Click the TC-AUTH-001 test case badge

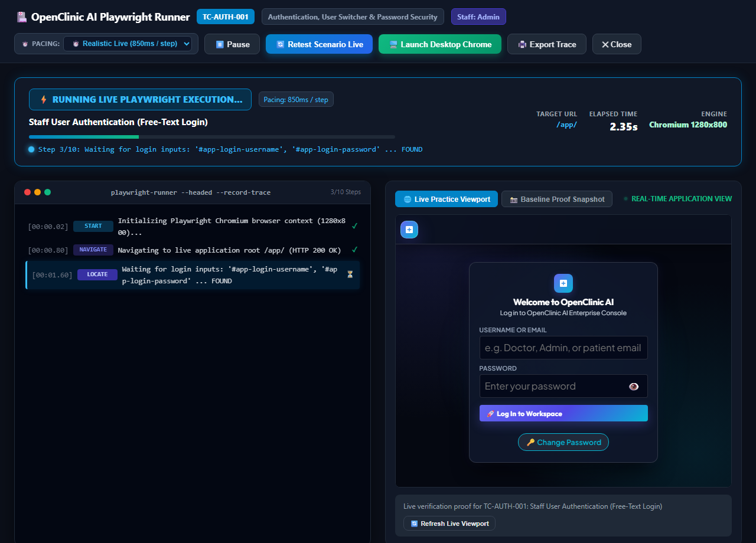(226, 17)
